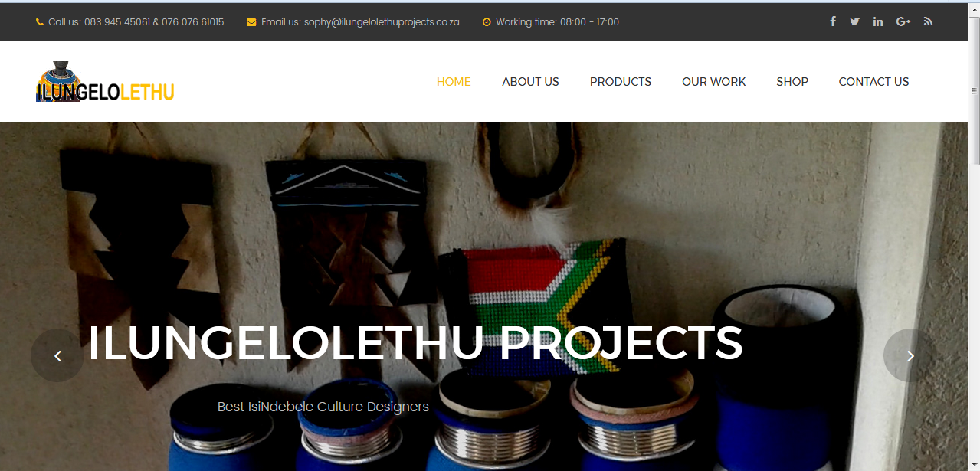Click the Ilungelolethu logo
The height and width of the screenshot is (471, 980).
point(106,82)
